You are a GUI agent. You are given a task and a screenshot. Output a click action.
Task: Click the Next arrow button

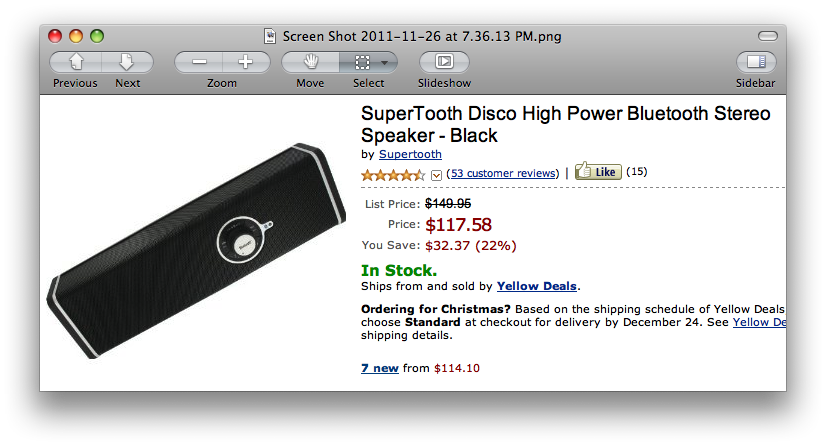[127, 62]
